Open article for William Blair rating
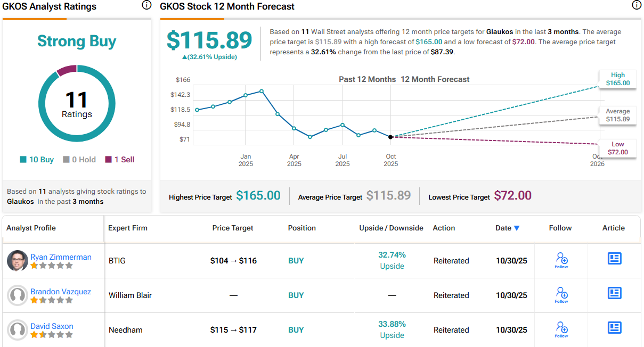Image resolution: width=644 pixels, height=347 pixels. point(615,293)
